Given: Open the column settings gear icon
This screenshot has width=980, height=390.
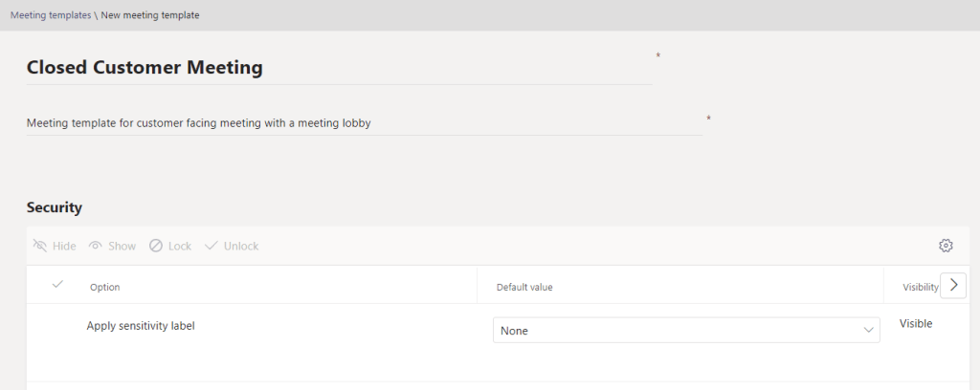Looking at the screenshot, I should [946, 246].
